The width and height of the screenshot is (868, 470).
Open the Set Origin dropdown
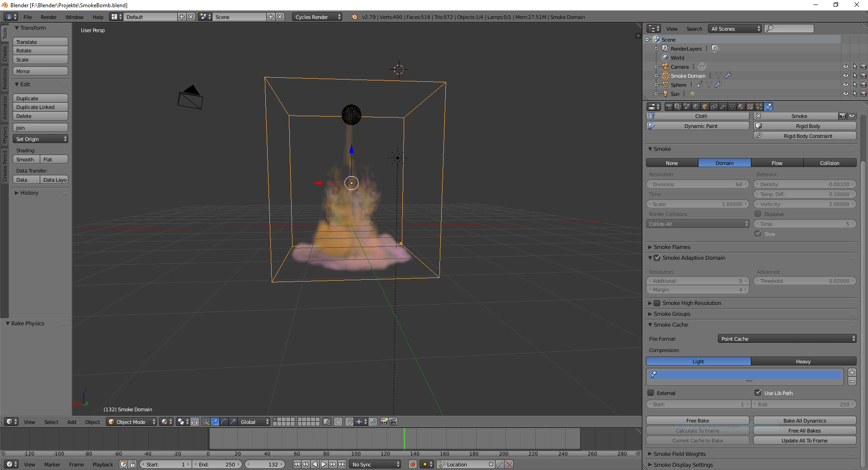(x=40, y=139)
